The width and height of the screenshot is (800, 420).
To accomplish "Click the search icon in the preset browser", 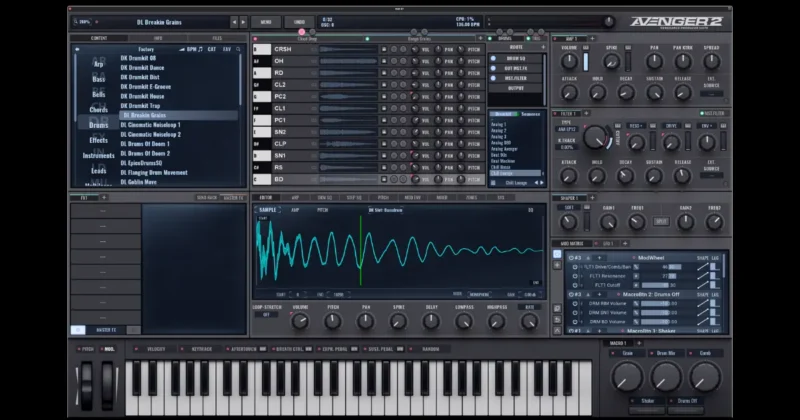I will 238,50.
